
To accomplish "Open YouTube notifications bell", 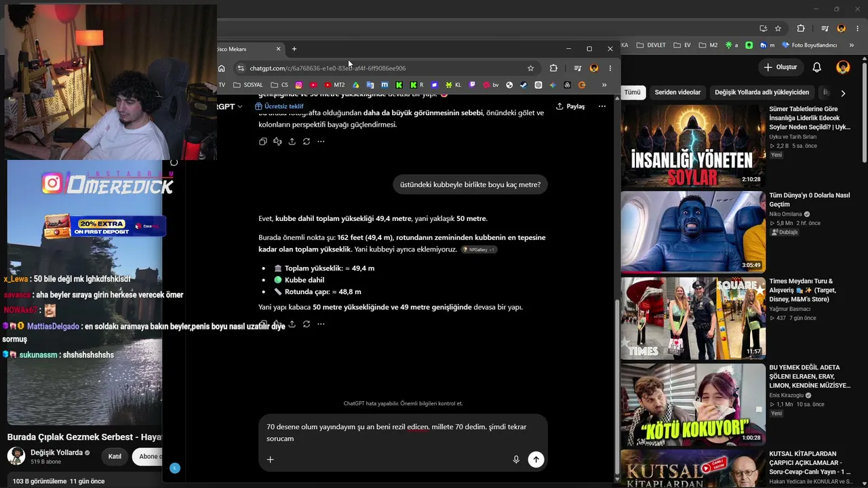I will point(817,67).
